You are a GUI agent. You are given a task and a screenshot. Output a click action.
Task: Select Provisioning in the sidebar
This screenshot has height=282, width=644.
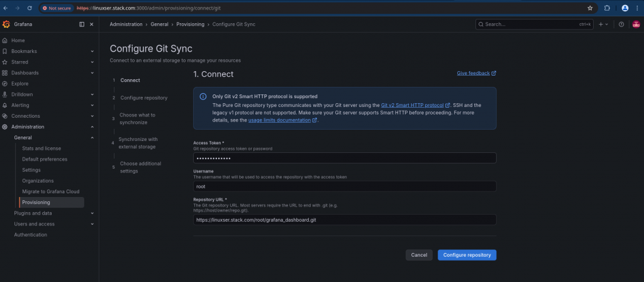pyautogui.click(x=52, y=202)
